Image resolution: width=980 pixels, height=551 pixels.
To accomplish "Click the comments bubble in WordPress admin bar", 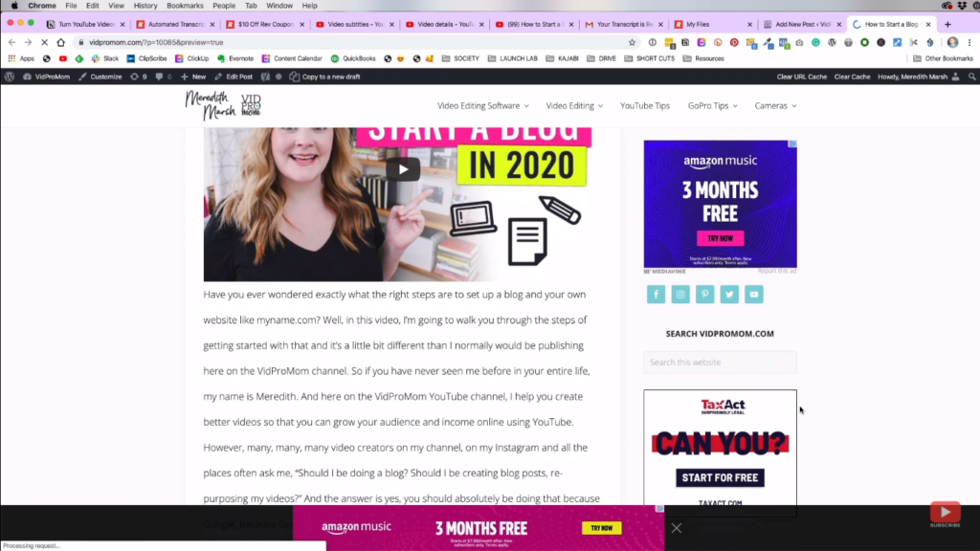I will point(163,77).
